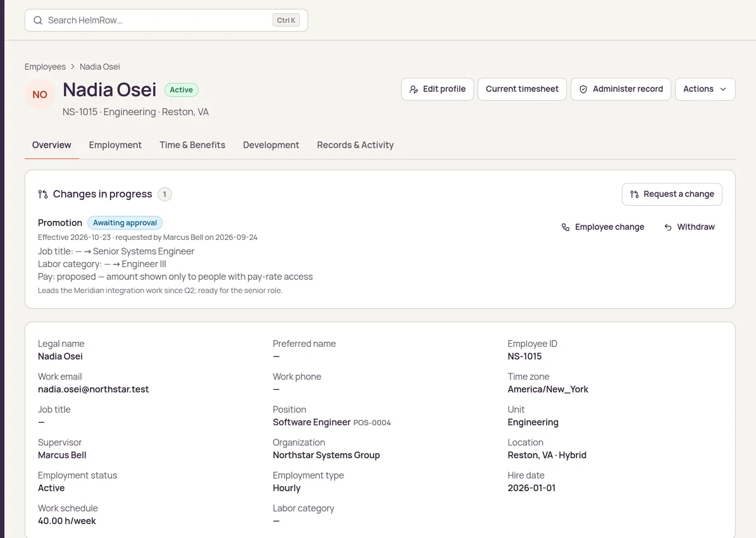Click the breadcrumb chevron separator
This screenshot has height=538, width=756.
pos(73,66)
